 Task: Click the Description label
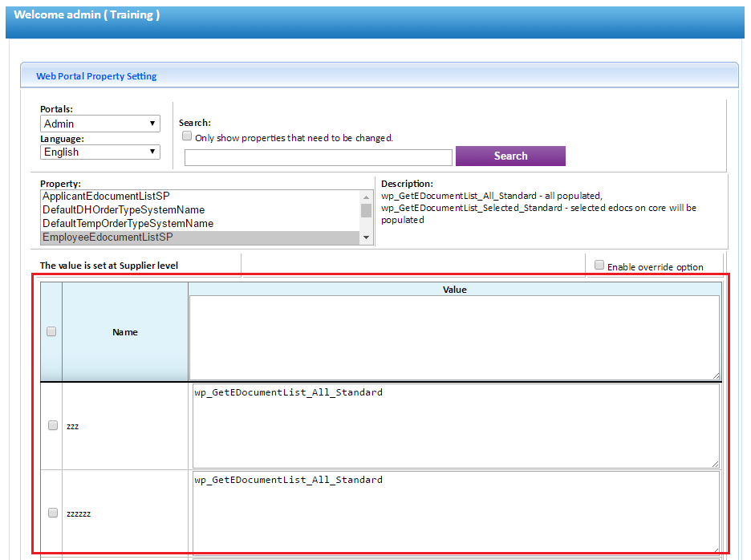click(x=407, y=184)
